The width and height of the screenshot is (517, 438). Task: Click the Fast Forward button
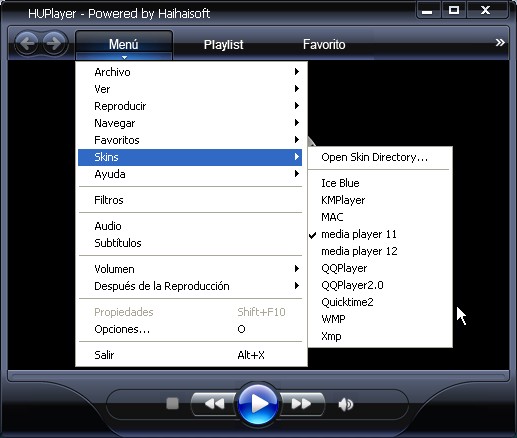pos(301,404)
